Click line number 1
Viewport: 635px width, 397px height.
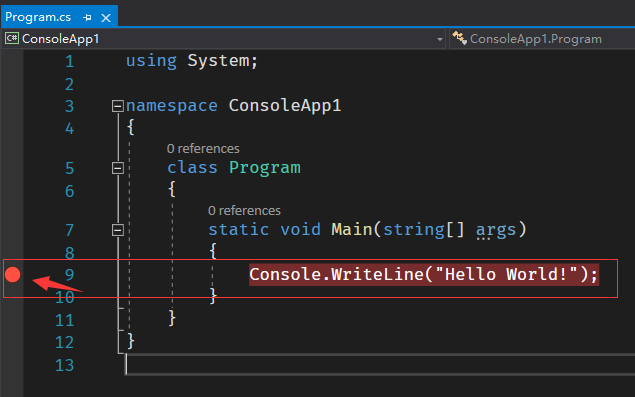(70, 62)
